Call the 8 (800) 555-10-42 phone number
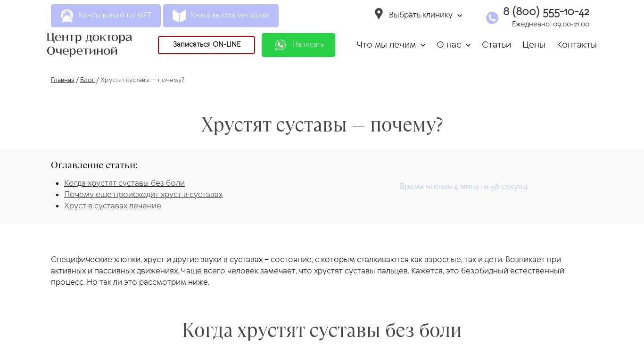Image resolution: width=644 pixels, height=362 pixels. pos(546,12)
